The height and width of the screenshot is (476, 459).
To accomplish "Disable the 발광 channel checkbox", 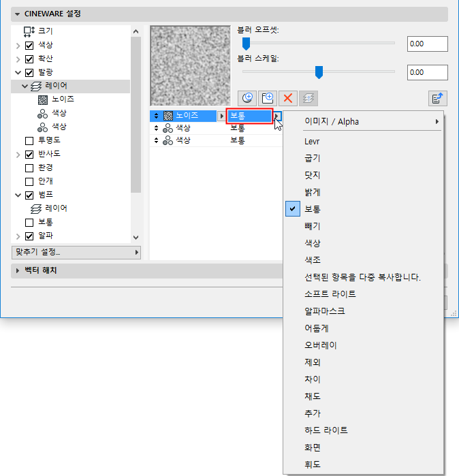I will [x=29, y=73].
